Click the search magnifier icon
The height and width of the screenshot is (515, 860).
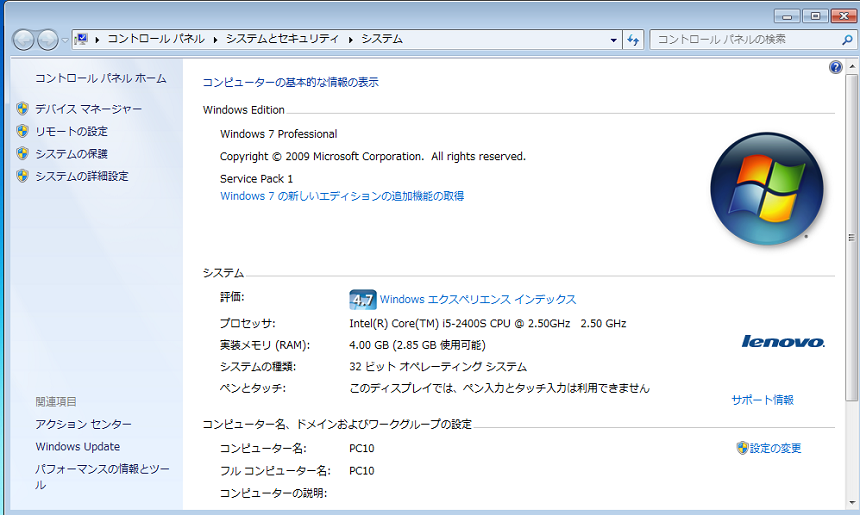[x=845, y=40]
